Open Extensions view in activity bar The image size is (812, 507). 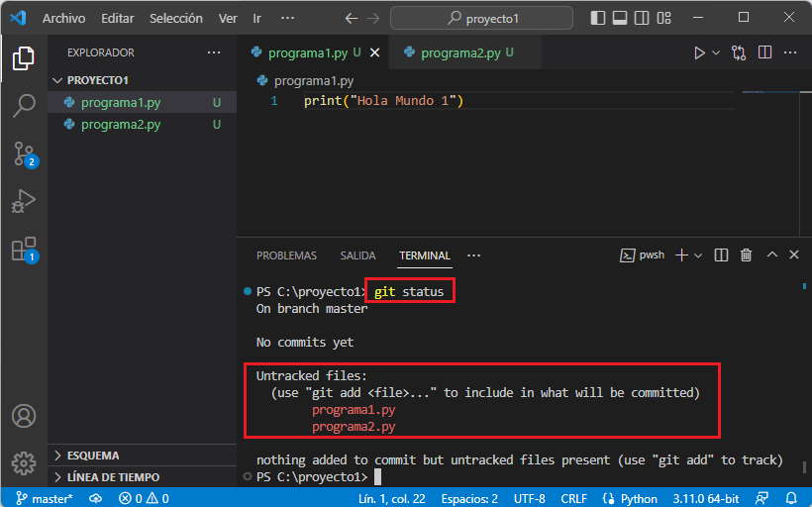pyautogui.click(x=25, y=250)
